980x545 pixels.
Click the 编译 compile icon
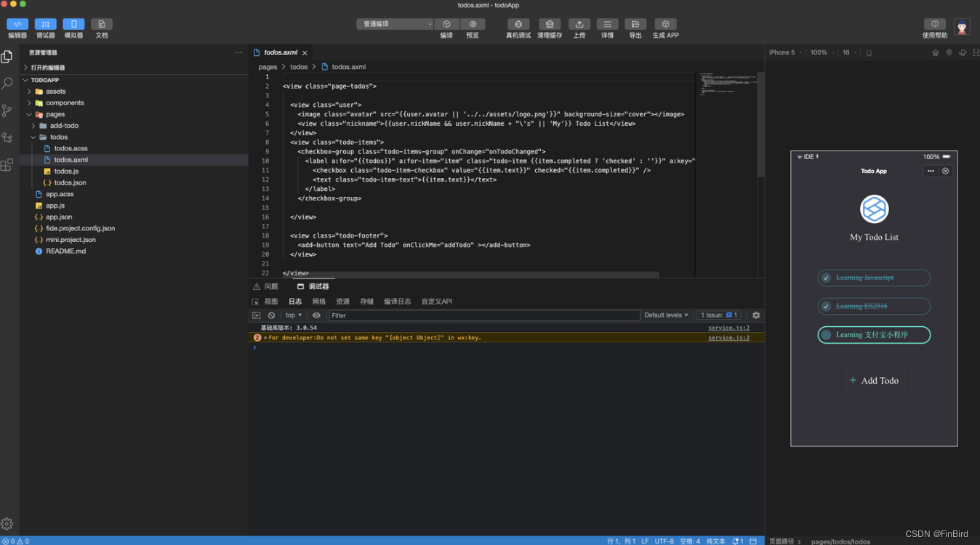coord(446,24)
